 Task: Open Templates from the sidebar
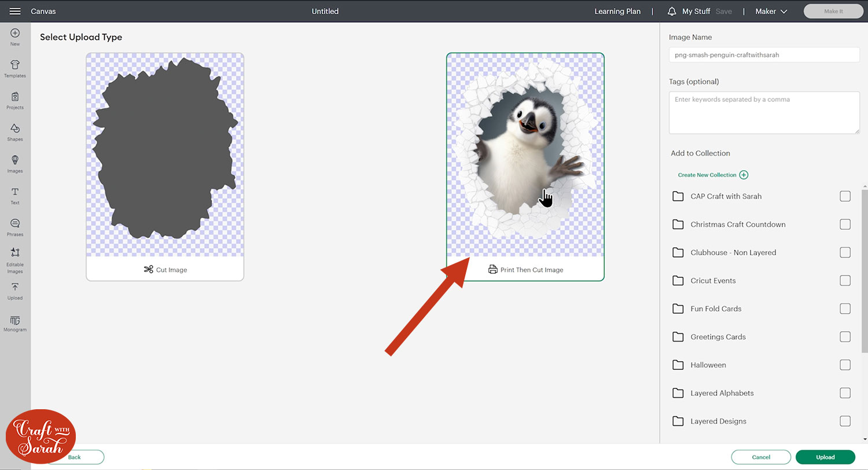(x=15, y=69)
